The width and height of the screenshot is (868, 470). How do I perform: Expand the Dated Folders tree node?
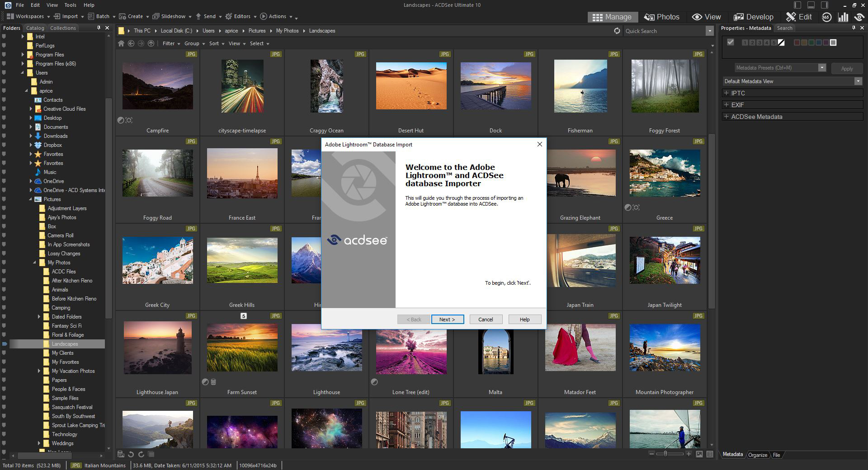(x=39, y=317)
